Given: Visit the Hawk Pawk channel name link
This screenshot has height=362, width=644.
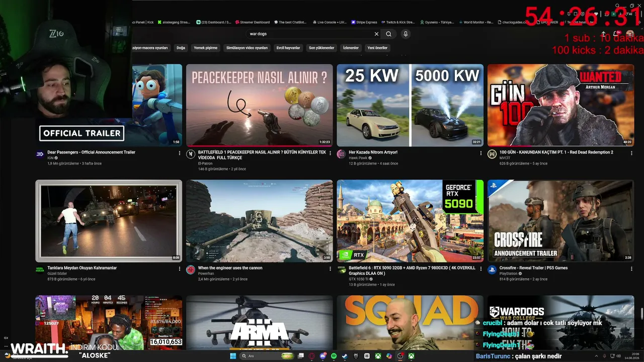Looking at the screenshot, I should point(358,158).
